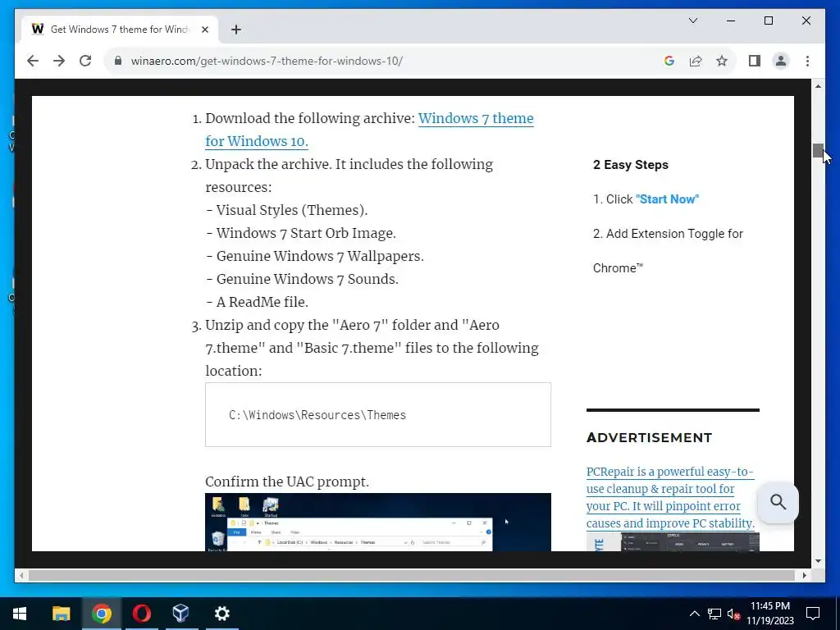Screen dimensions: 840x630
Task: Click the horizontal scrollbar right arrow
Action: click(x=805, y=575)
